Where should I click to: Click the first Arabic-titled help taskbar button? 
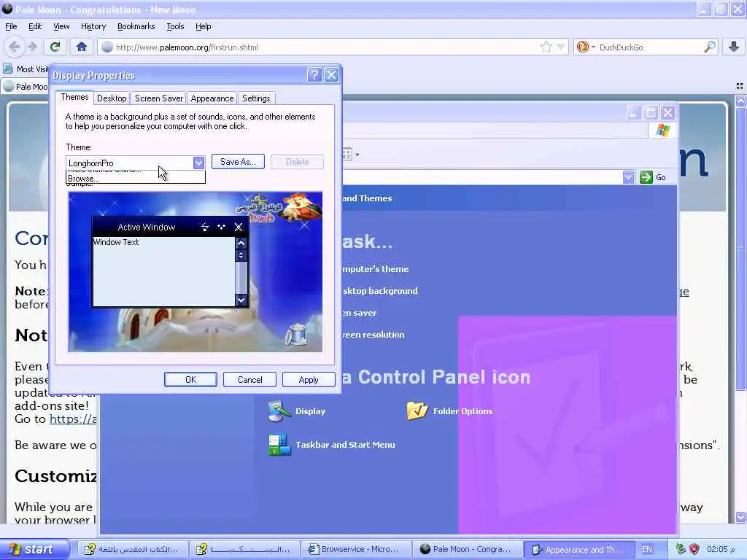(133, 549)
